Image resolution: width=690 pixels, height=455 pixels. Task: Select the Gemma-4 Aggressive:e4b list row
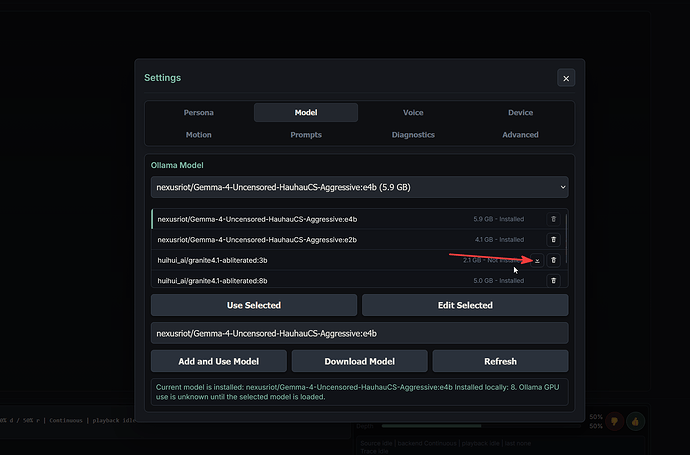coord(360,219)
